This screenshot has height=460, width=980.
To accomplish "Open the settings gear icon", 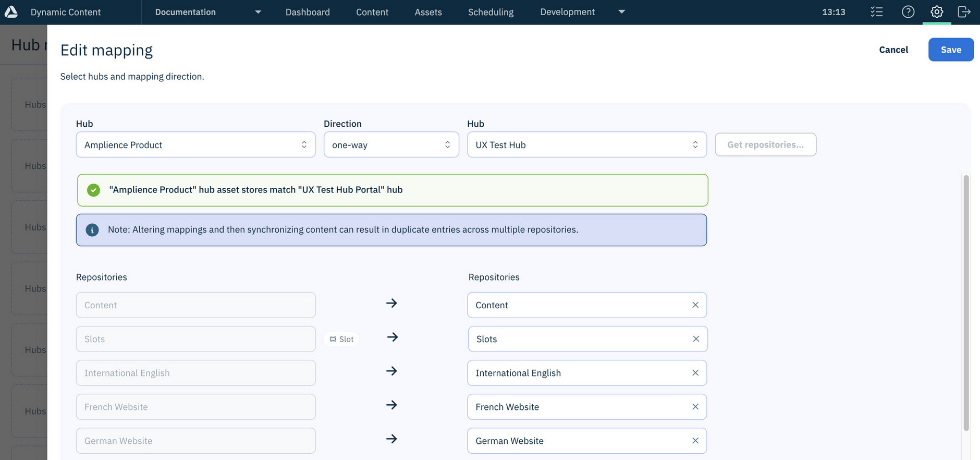I will (x=937, y=11).
